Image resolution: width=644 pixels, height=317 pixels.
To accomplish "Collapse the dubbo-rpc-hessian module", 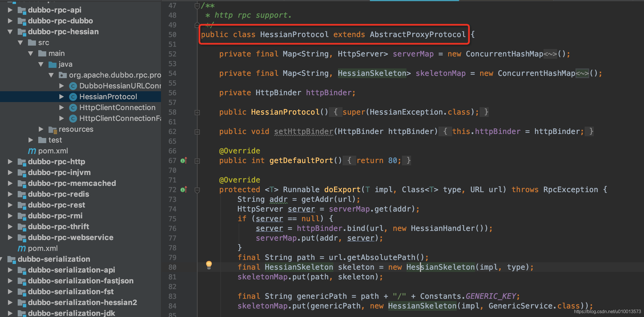I will (10, 32).
